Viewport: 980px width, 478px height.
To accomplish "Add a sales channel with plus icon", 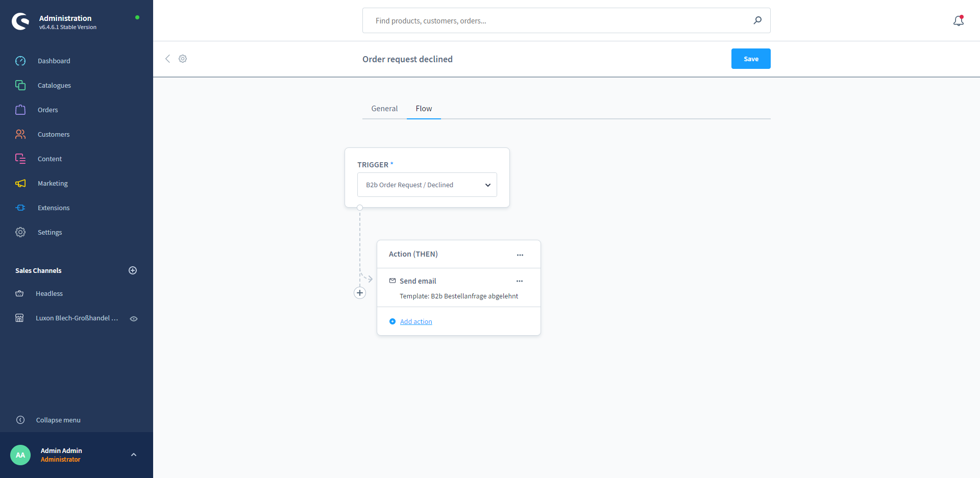I will point(133,270).
